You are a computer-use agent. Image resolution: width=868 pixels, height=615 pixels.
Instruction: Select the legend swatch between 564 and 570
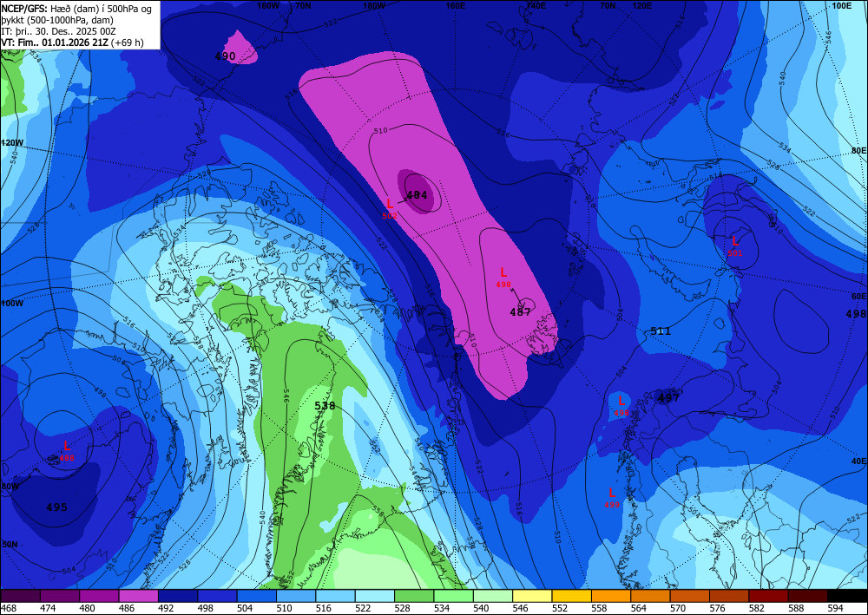[x=650, y=596]
